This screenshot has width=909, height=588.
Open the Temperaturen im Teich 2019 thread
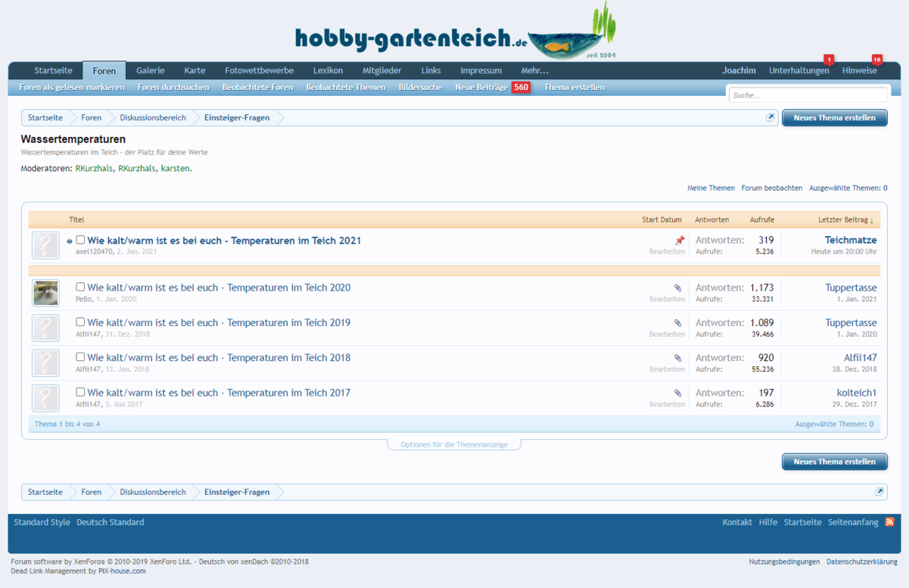(219, 322)
